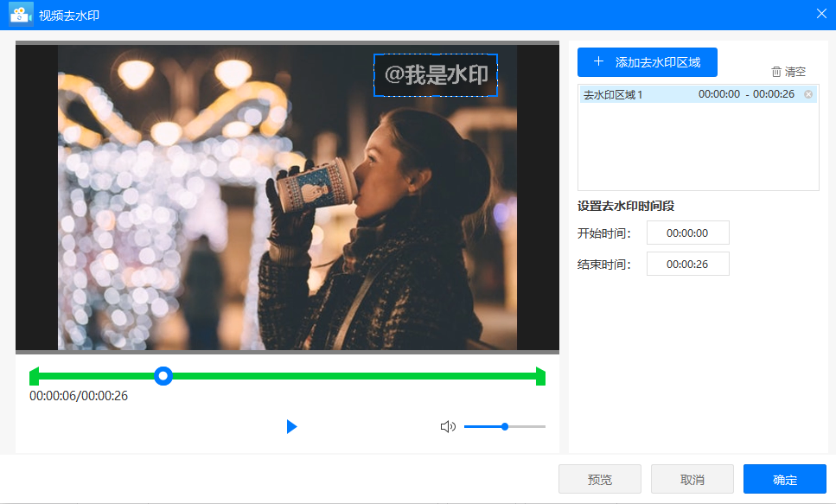Viewport: 836px width, 504px height.
Task: Click the right green trim handle
Action: [540, 376]
